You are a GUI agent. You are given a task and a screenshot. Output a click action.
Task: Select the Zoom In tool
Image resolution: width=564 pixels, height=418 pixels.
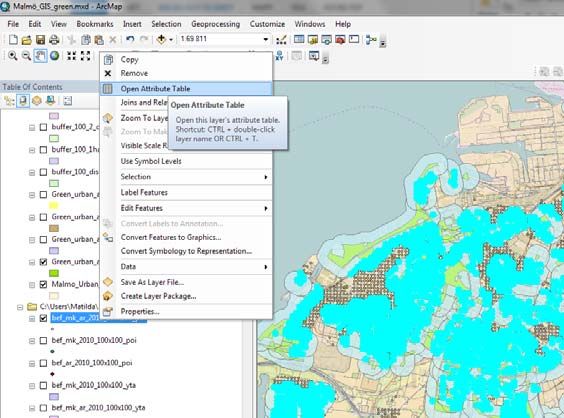[13, 56]
